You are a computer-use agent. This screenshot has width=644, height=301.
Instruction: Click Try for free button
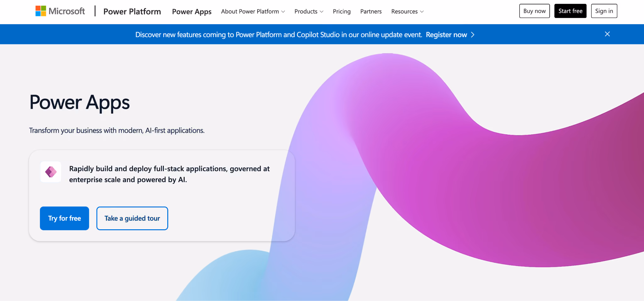pos(64,218)
